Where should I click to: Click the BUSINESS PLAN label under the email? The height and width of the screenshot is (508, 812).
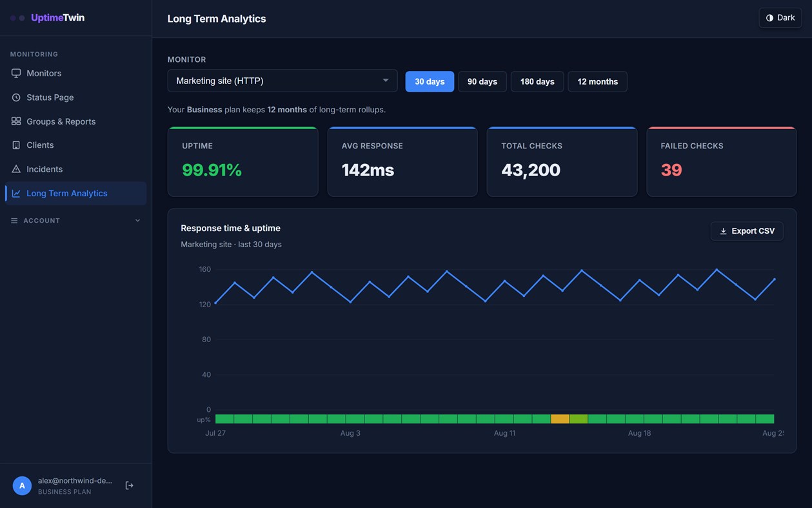[64, 492]
